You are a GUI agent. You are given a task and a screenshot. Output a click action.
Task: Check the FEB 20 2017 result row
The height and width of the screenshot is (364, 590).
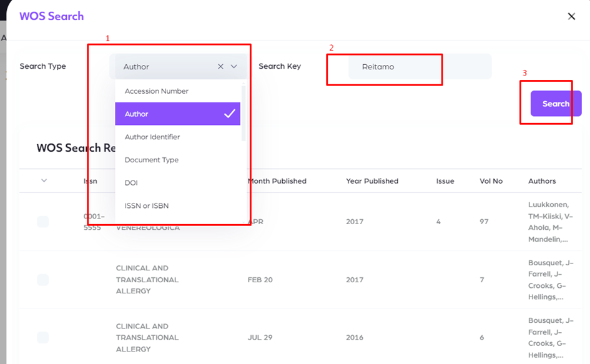click(43, 280)
